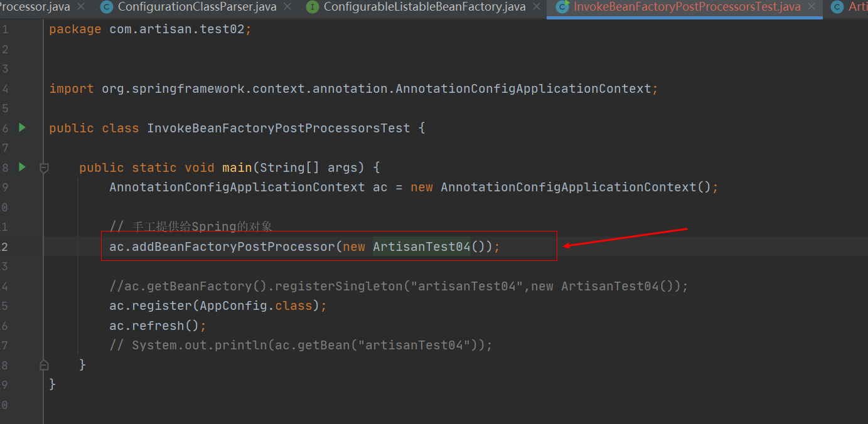
Task: Switch to the ConfigurableListableBeanFactory.java tab
Action: click(x=425, y=7)
